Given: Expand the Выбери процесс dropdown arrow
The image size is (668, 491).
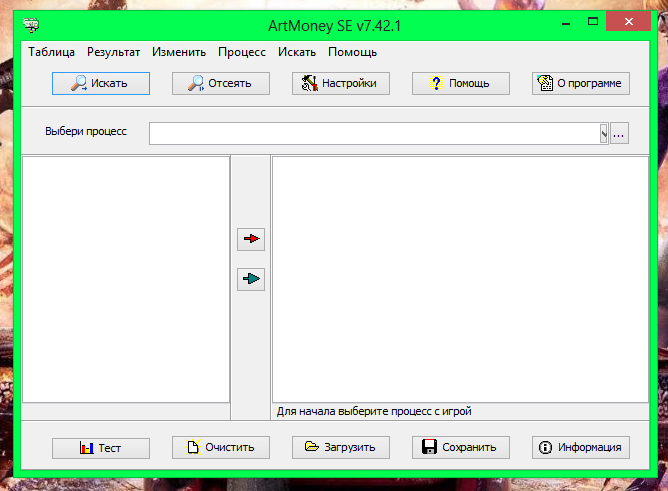Looking at the screenshot, I should [x=604, y=134].
